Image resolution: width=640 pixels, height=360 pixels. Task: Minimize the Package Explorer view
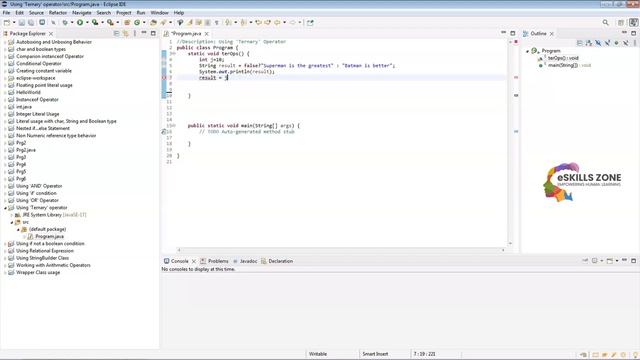144,33
